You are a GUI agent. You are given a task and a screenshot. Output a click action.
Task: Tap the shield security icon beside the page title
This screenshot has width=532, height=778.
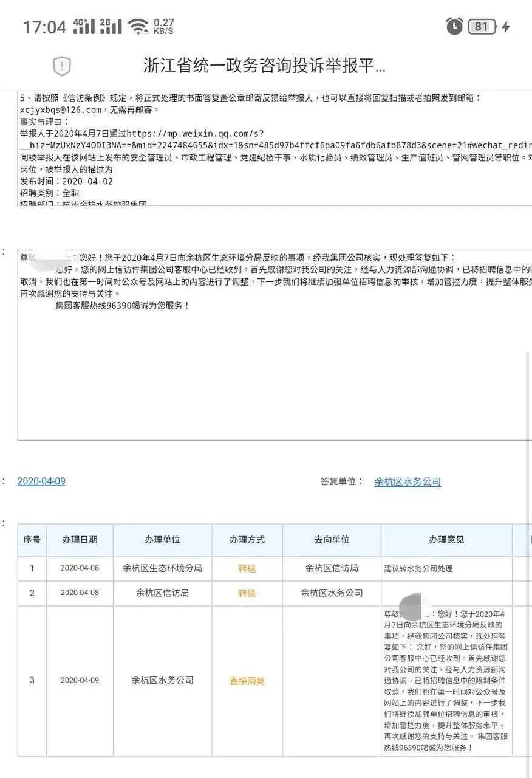[x=62, y=66]
